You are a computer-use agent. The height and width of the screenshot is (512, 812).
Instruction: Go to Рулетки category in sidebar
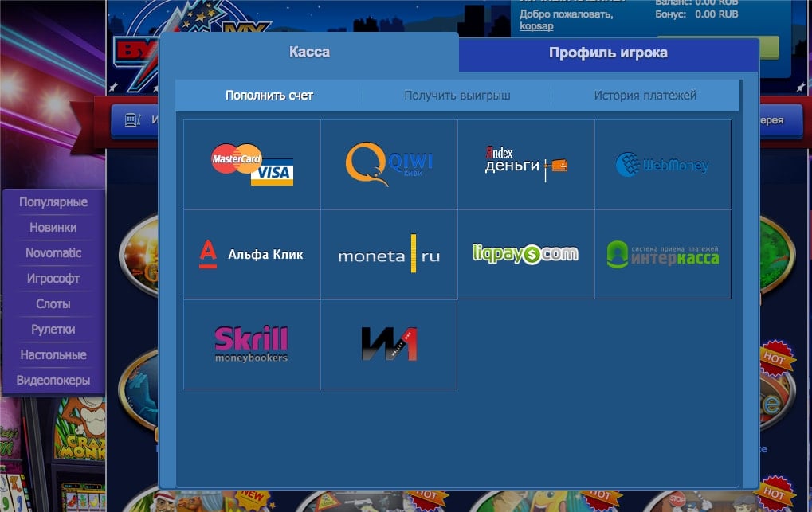(53, 330)
